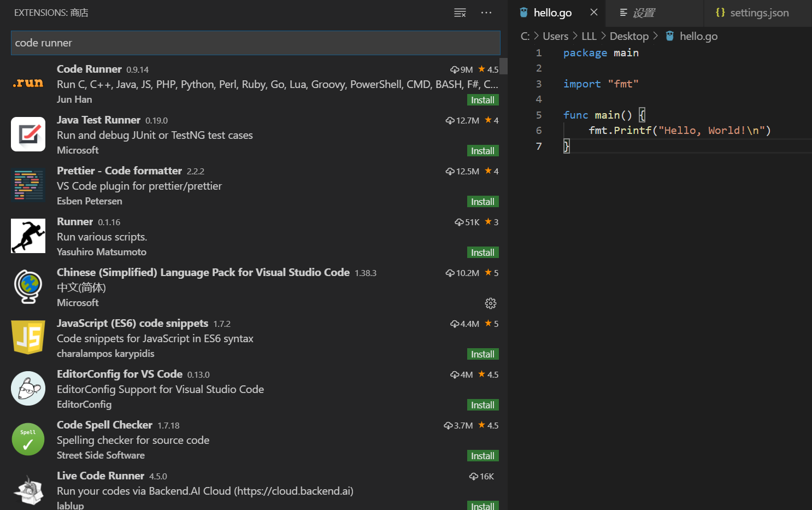This screenshot has height=510, width=812.
Task: Click the Desktop breadcrumb segment
Action: (x=629, y=36)
